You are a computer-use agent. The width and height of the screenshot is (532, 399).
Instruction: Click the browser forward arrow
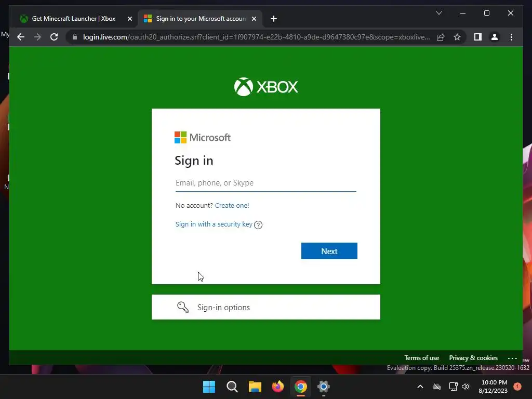pyautogui.click(x=37, y=37)
